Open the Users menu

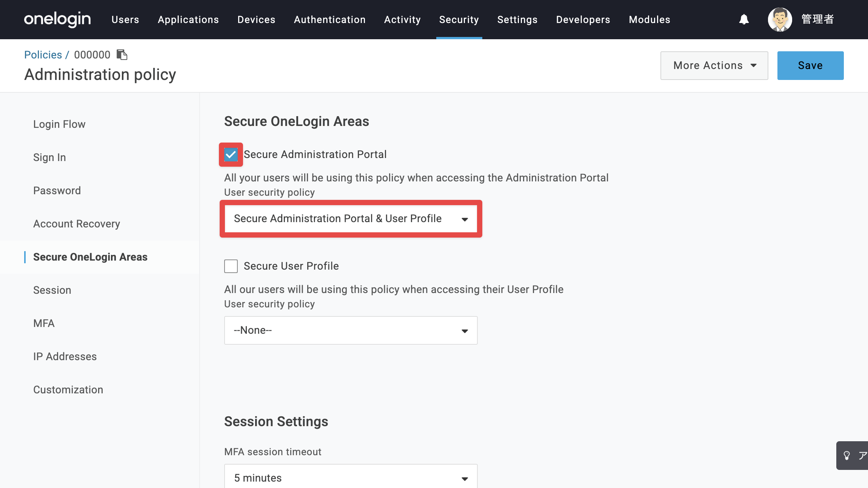125,20
